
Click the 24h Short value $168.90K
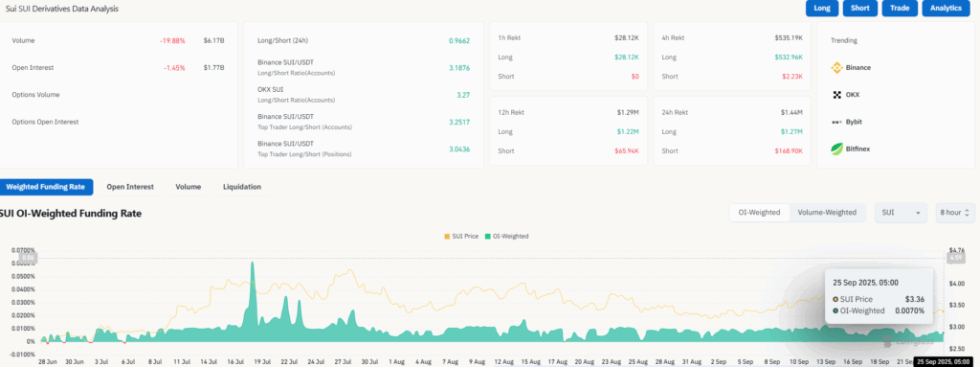(789, 151)
